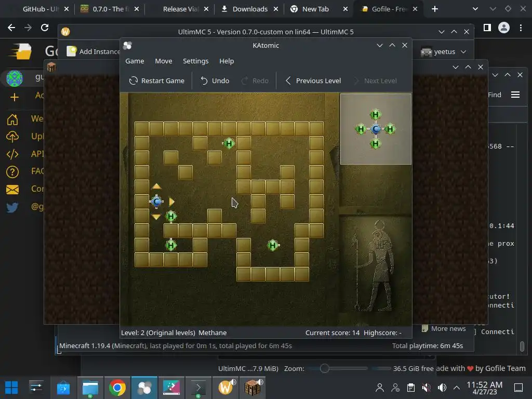Move carbon atom down with arrow
The image size is (532, 399).
click(x=156, y=217)
